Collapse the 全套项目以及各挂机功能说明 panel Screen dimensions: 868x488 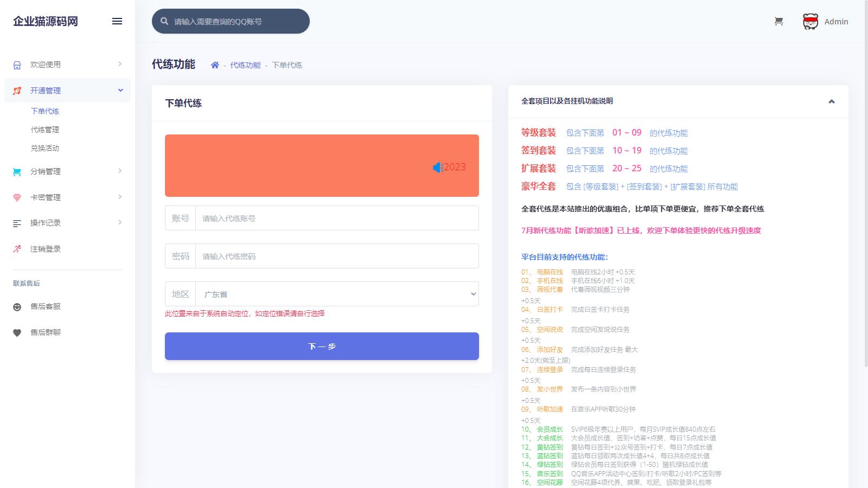tap(831, 101)
